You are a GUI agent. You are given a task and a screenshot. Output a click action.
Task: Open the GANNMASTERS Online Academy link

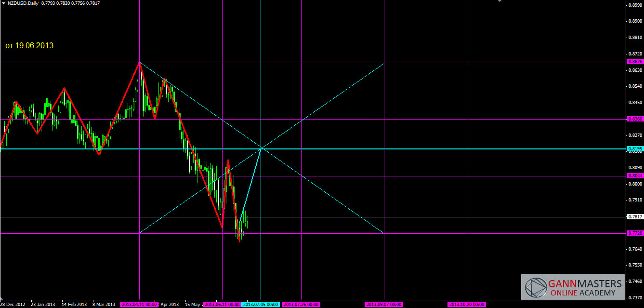point(582,287)
